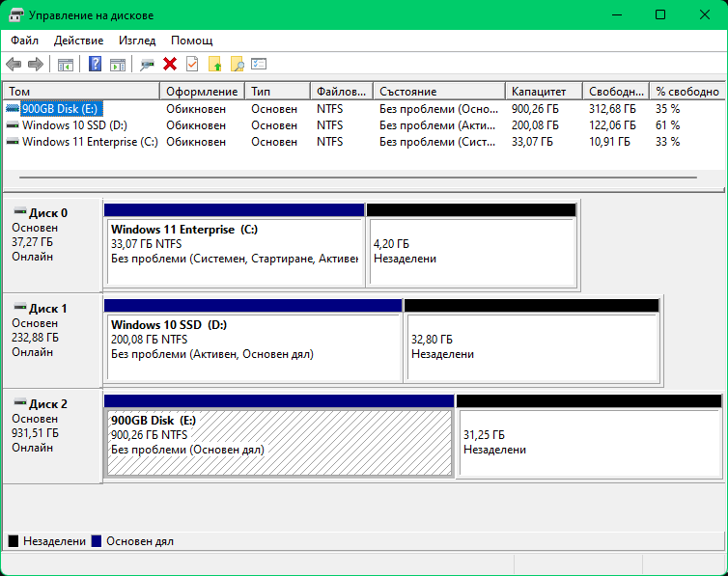Toggle the console tree pane icon
728x576 pixels.
66,65
